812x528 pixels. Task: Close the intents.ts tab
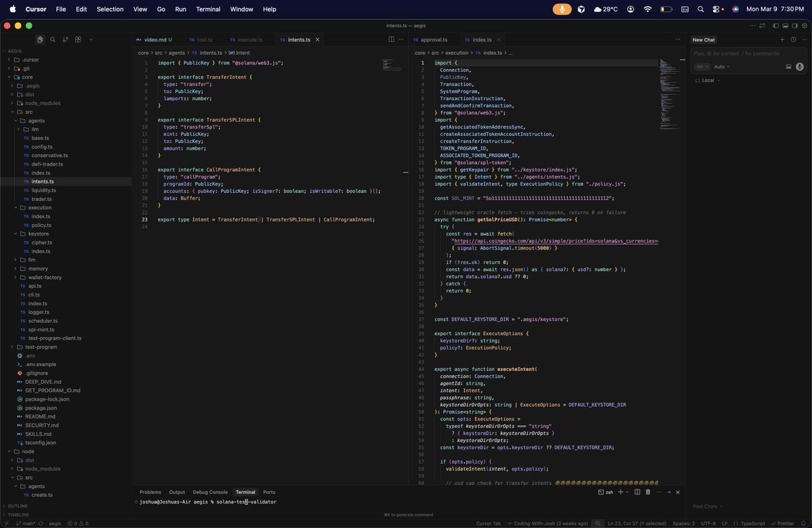pyautogui.click(x=317, y=40)
